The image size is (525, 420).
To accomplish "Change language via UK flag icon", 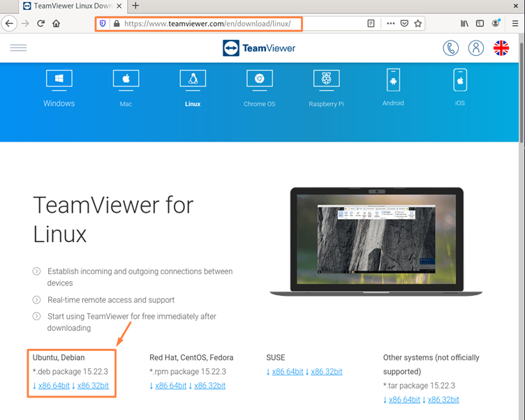I will click(501, 48).
